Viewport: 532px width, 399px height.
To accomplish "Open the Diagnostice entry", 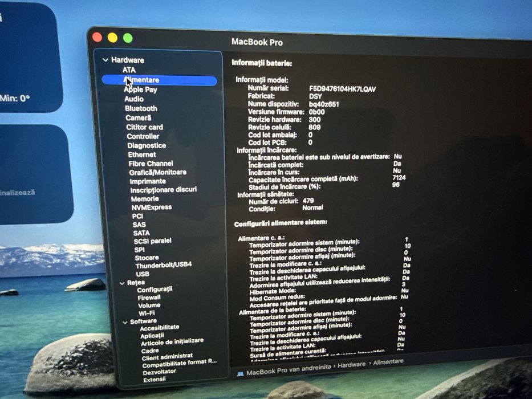I will pyautogui.click(x=147, y=145).
